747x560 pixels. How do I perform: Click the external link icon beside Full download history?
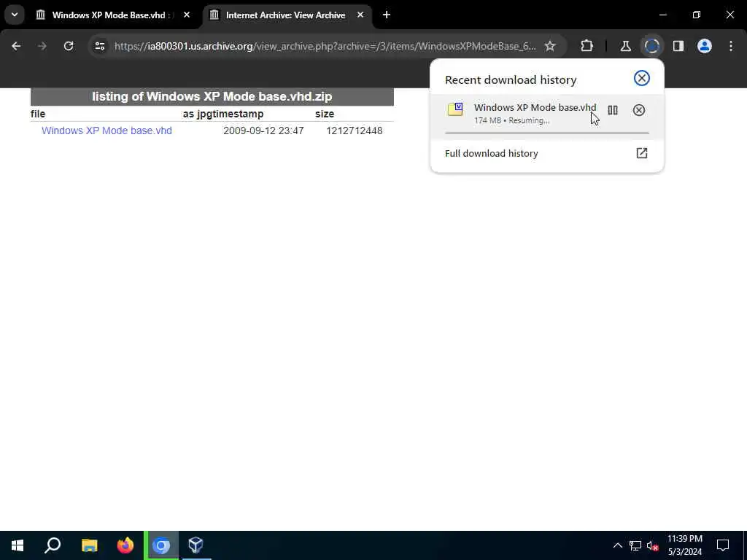tap(642, 153)
